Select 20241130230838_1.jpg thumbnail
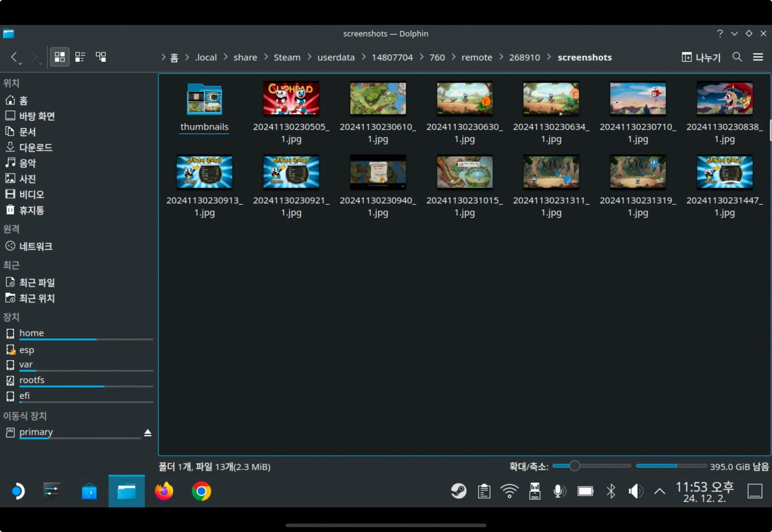Screen dimensions: 772x532 [725, 113]
